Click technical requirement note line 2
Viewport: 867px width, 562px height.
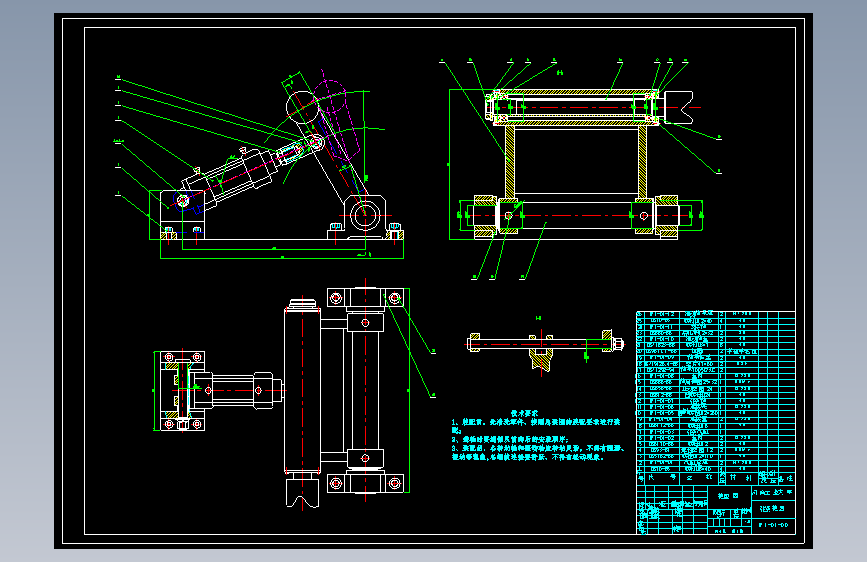pos(510,439)
